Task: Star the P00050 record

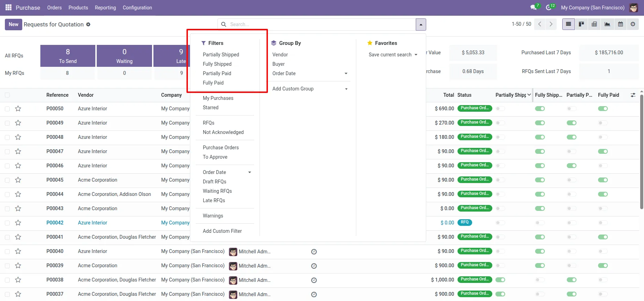Action: [x=18, y=109]
